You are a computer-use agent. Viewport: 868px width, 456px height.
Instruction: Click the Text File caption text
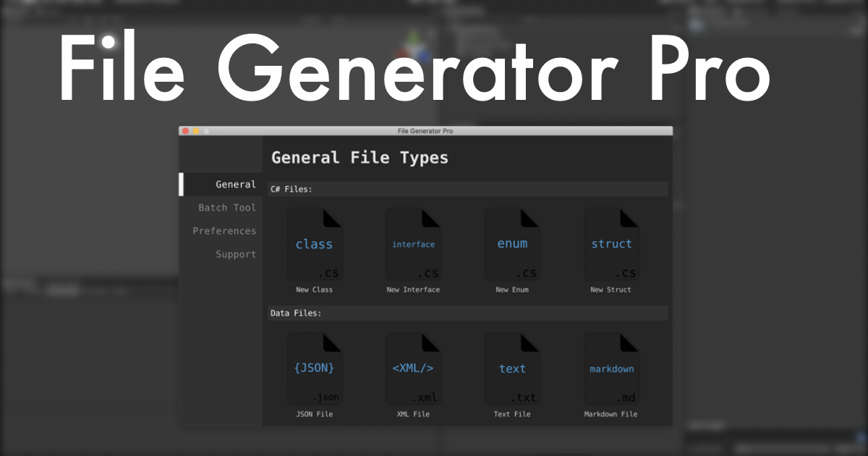click(512, 413)
